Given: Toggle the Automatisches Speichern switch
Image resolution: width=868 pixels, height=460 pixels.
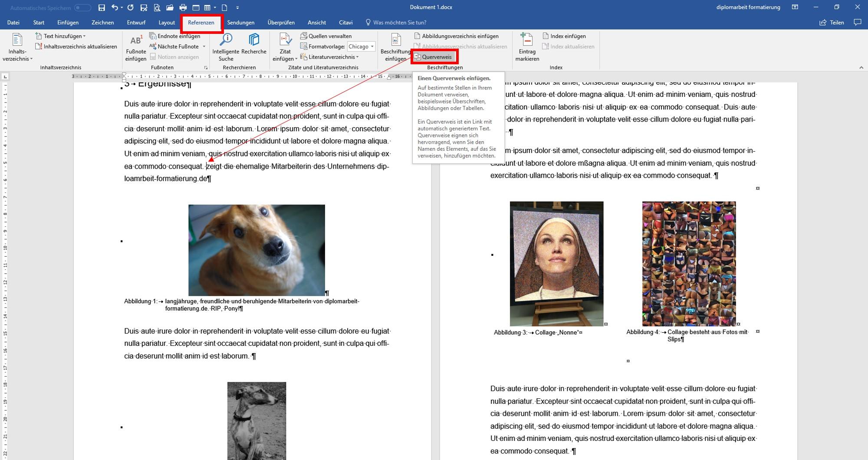Looking at the screenshot, I should click(82, 8).
